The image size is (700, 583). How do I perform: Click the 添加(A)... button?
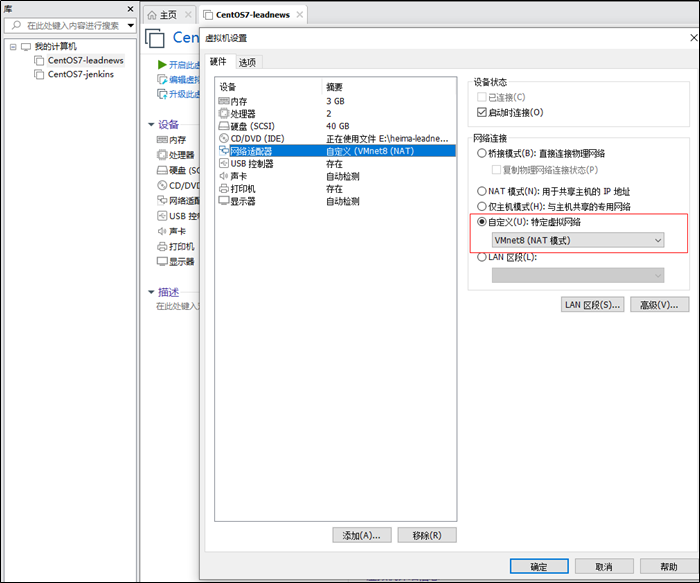click(362, 535)
